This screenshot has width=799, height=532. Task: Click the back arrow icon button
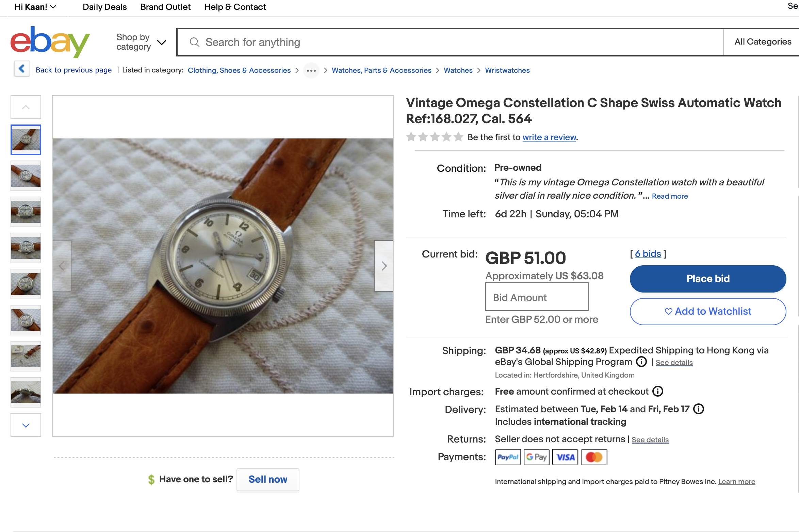click(x=22, y=69)
